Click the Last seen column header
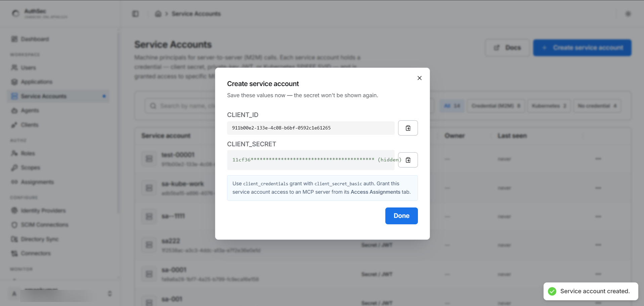 512,136
